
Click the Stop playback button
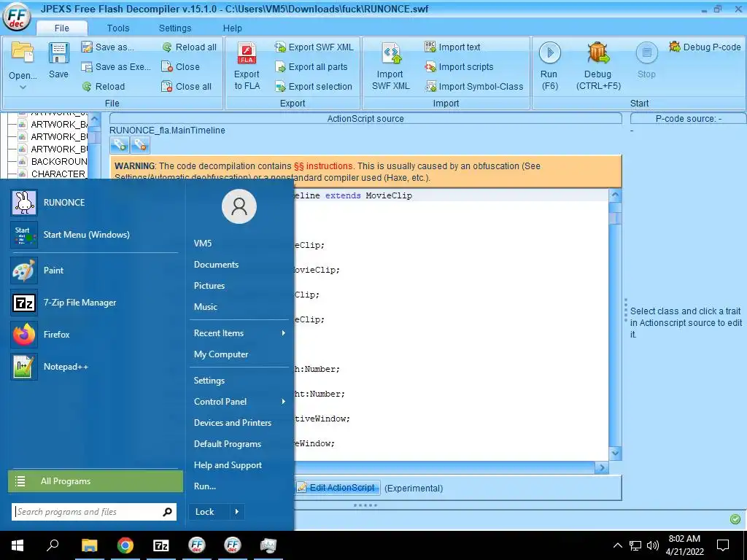coord(646,61)
